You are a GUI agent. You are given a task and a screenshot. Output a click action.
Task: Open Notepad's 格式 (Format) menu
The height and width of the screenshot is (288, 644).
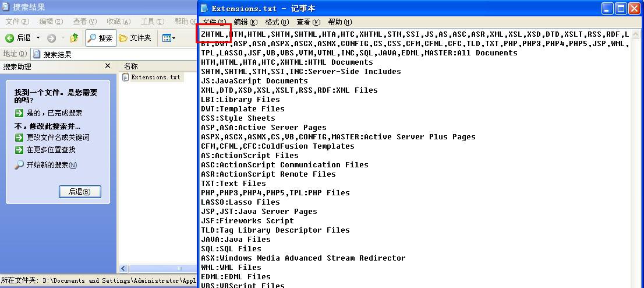tap(277, 22)
